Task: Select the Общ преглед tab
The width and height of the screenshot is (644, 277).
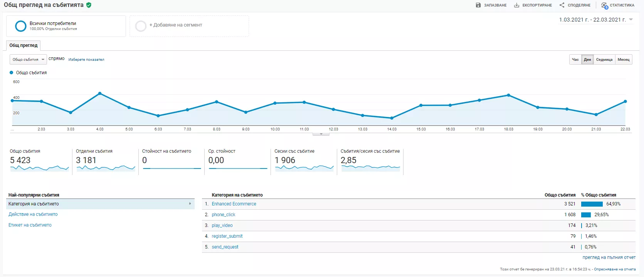Action: (24, 45)
